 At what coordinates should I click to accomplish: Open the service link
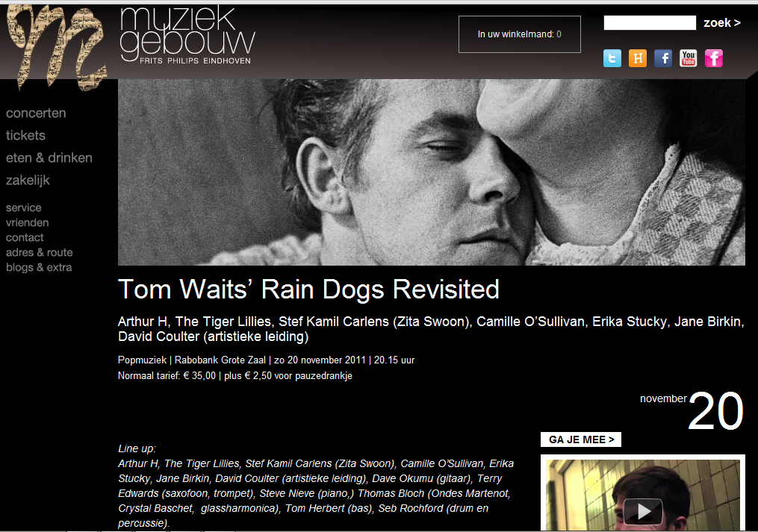pyautogui.click(x=24, y=207)
